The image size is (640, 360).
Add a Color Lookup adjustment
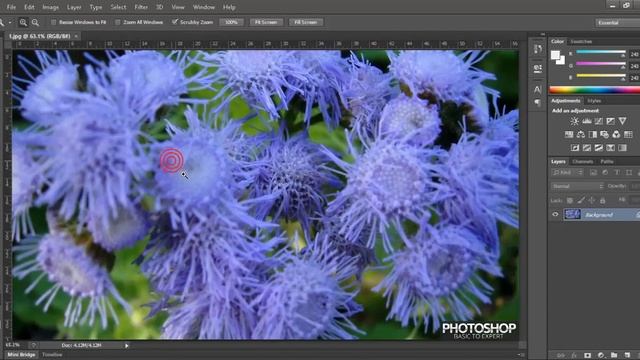click(x=628, y=134)
